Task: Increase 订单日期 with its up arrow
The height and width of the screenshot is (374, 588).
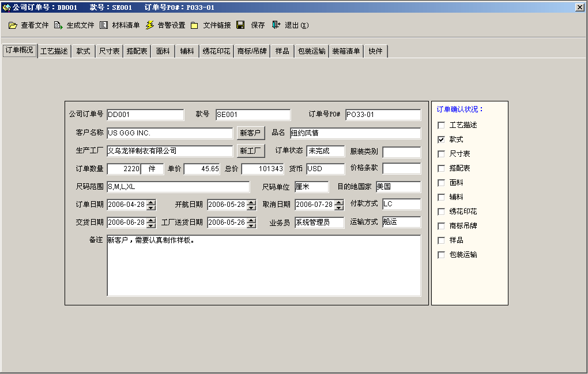Action: 151,202
